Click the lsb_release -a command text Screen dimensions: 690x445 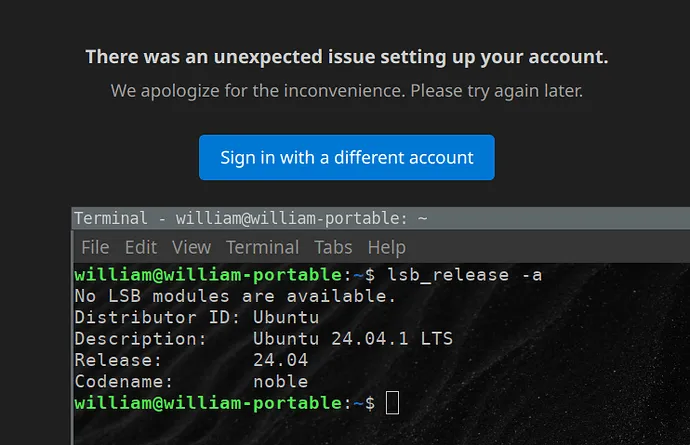click(x=464, y=274)
